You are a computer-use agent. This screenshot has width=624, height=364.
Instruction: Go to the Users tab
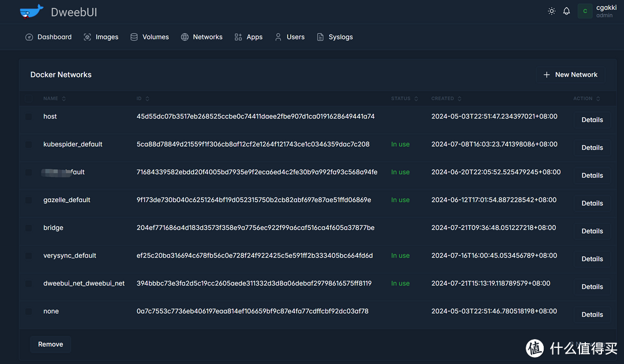pos(289,37)
